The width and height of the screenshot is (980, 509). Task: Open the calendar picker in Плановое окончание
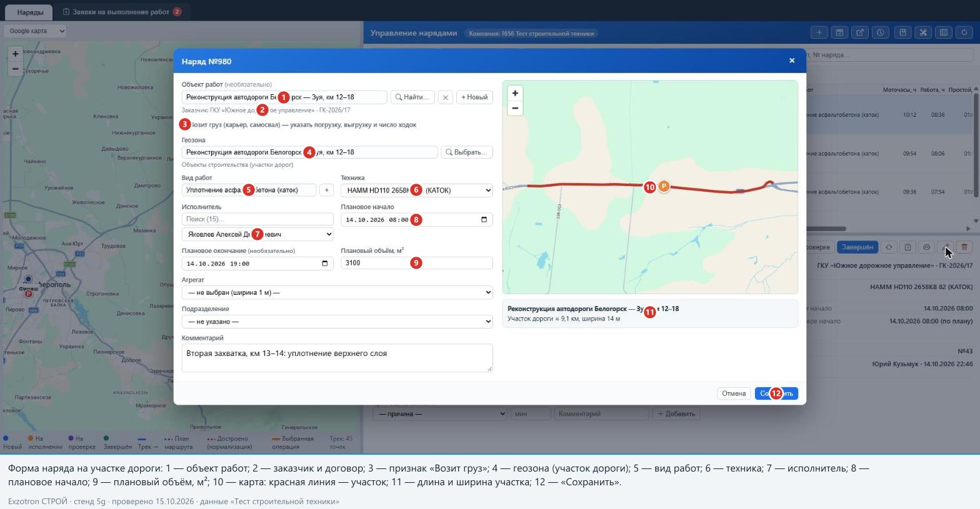(324, 263)
